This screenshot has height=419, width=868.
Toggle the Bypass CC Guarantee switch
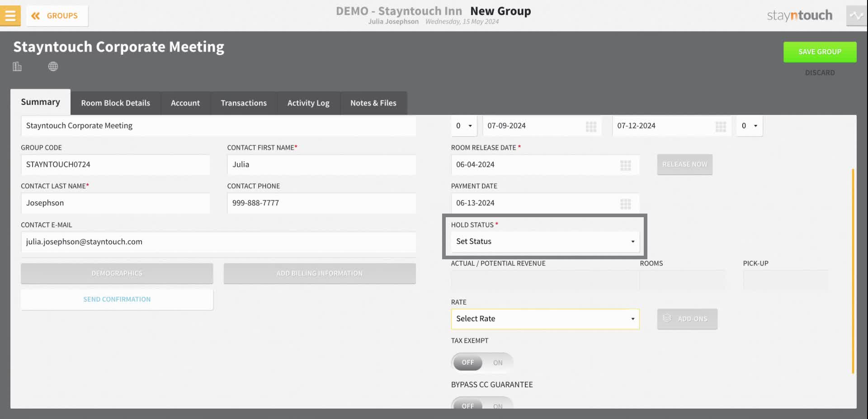click(x=482, y=403)
